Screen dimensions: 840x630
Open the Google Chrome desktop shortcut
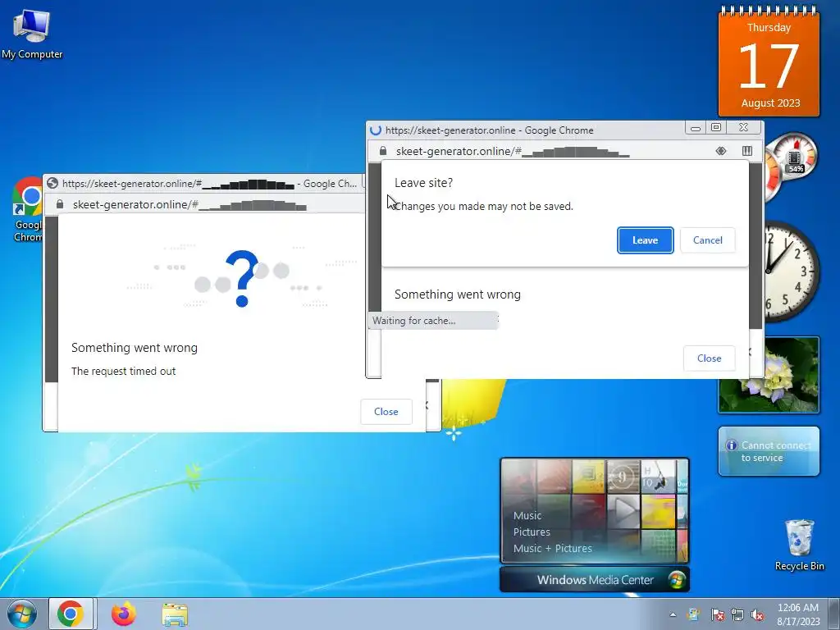[28, 210]
